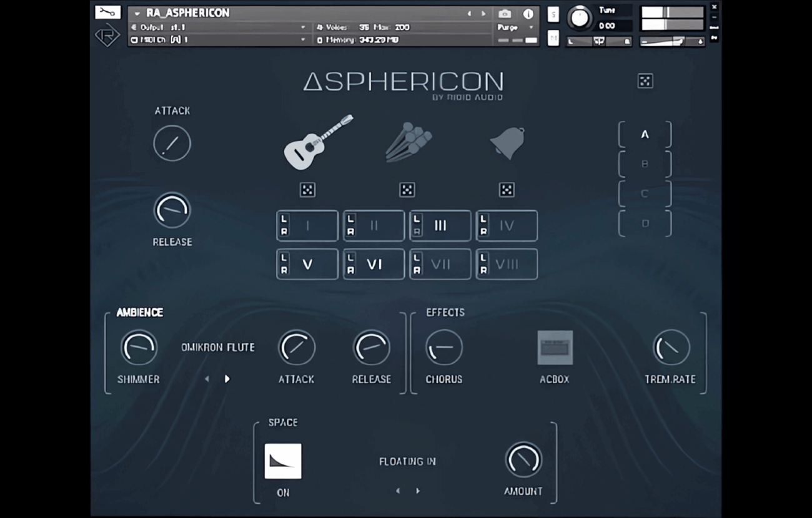Select next space preset after Floating In
Viewport: 812px width, 518px height.
pos(418,491)
